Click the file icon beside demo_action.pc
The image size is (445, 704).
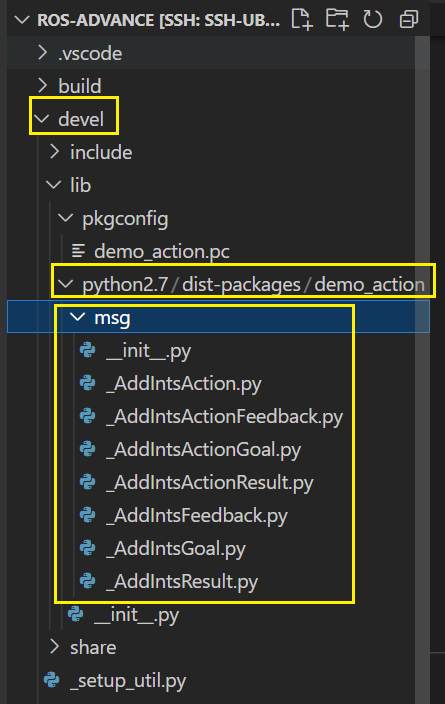pyautogui.click(x=78, y=251)
